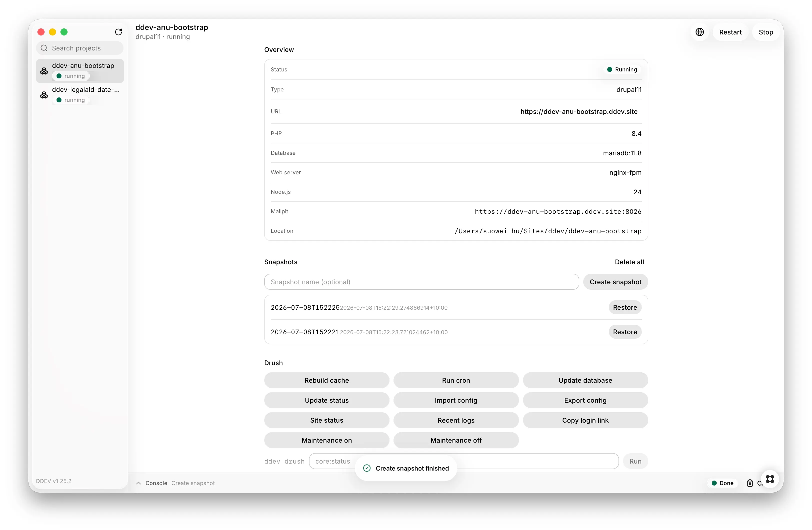Expand the Console panel with the chevron
This screenshot has width=812, height=530.
coord(138,483)
